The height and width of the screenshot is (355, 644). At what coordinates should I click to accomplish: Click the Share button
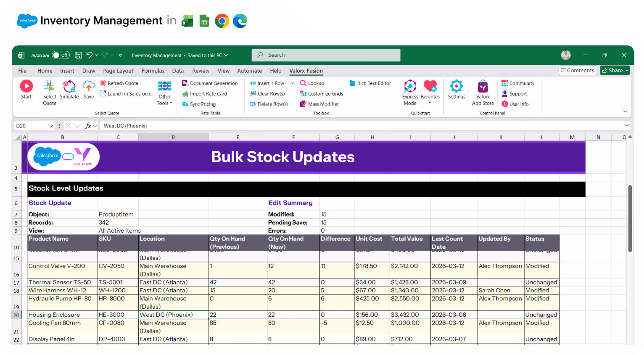coord(615,70)
